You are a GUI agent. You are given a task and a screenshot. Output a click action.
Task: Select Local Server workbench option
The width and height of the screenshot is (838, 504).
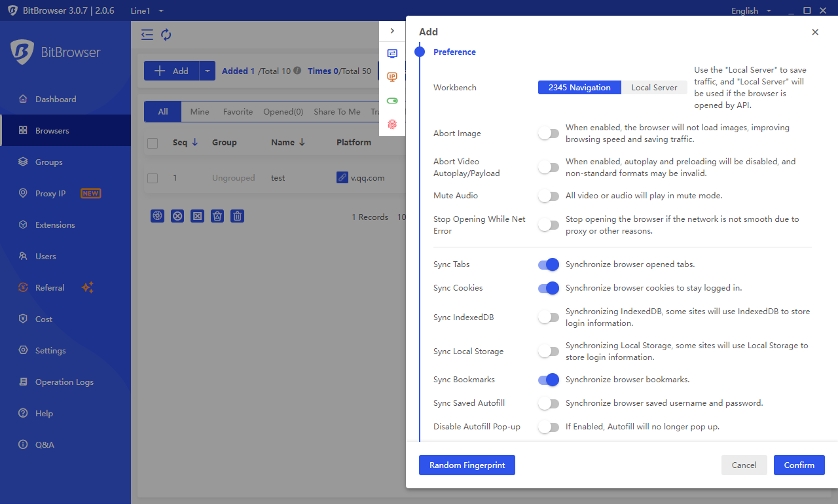pyautogui.click(x=654, y=88)
